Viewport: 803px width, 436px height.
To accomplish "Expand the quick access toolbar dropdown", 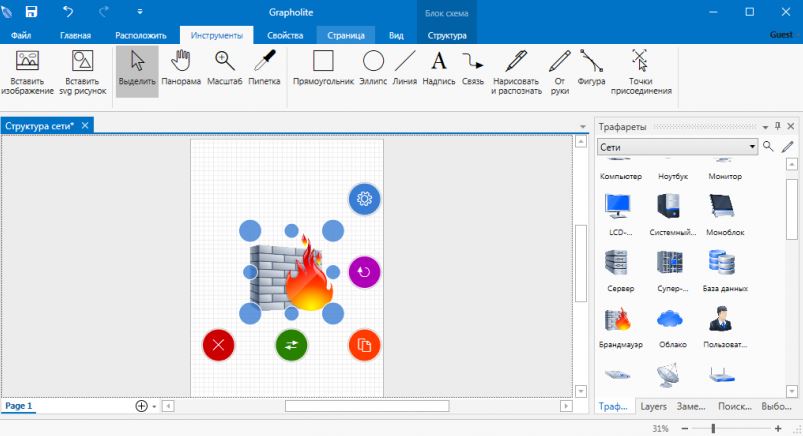I will [139, 12].
